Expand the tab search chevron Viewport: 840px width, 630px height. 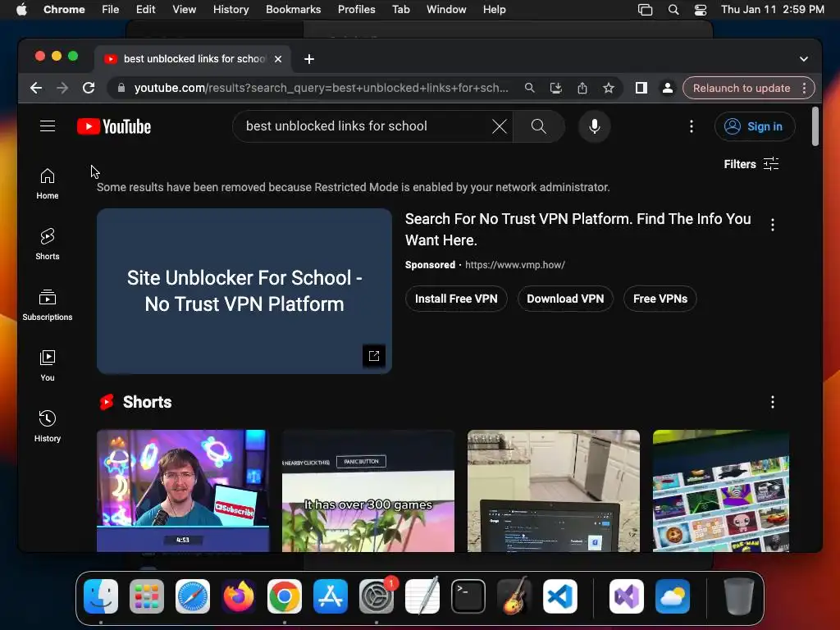pyautogui.click(x=804, y=59)
